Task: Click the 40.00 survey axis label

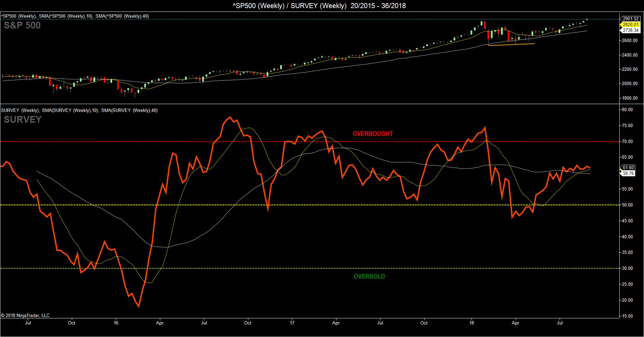Action: 628,237
